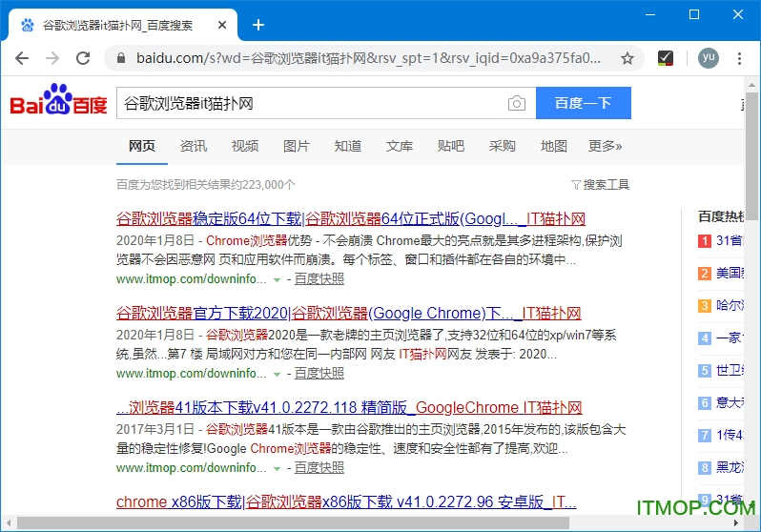
Task: Expand dropdown arrow beside first result URL
Action: click(x=277, y=280)
